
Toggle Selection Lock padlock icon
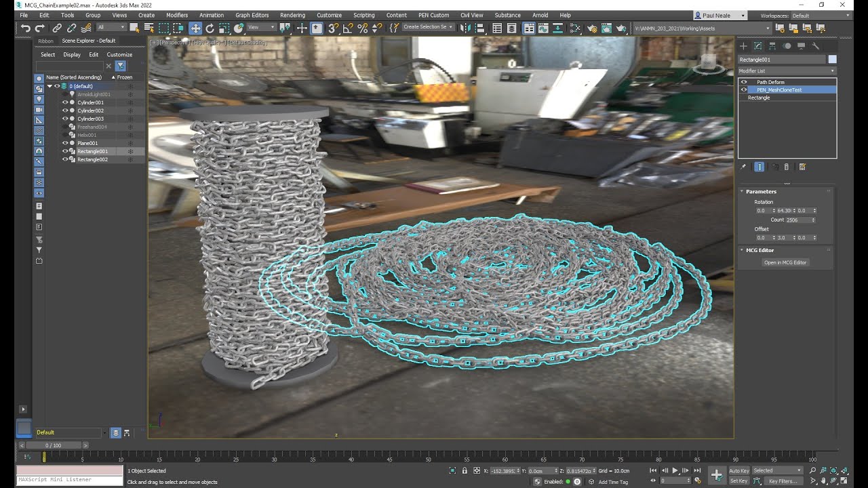click(465, 470)
